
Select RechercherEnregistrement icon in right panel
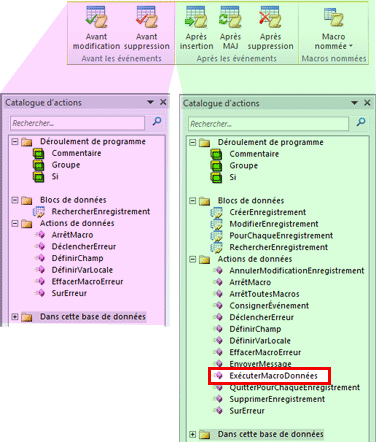pyautogui.click(x=216, y=247)
